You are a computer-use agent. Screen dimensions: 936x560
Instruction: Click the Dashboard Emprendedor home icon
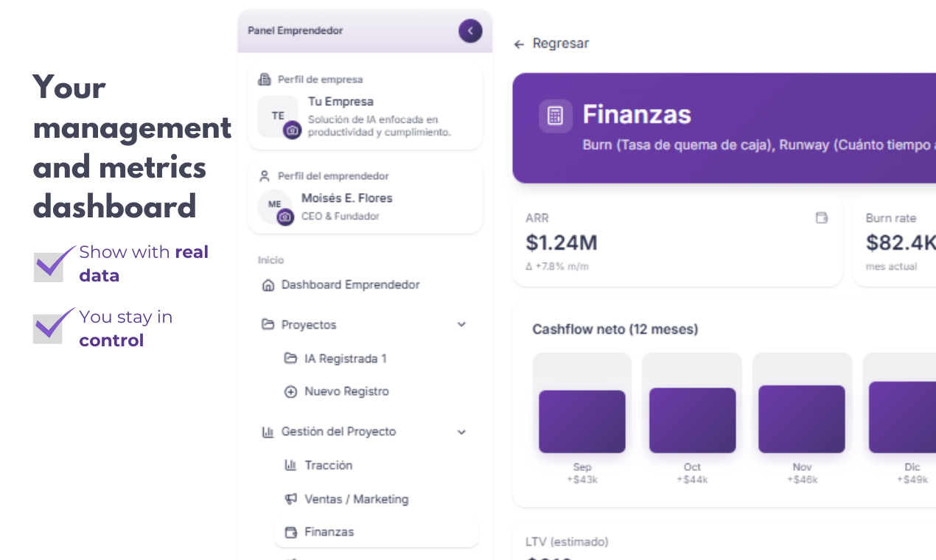[x=268, y=284]
